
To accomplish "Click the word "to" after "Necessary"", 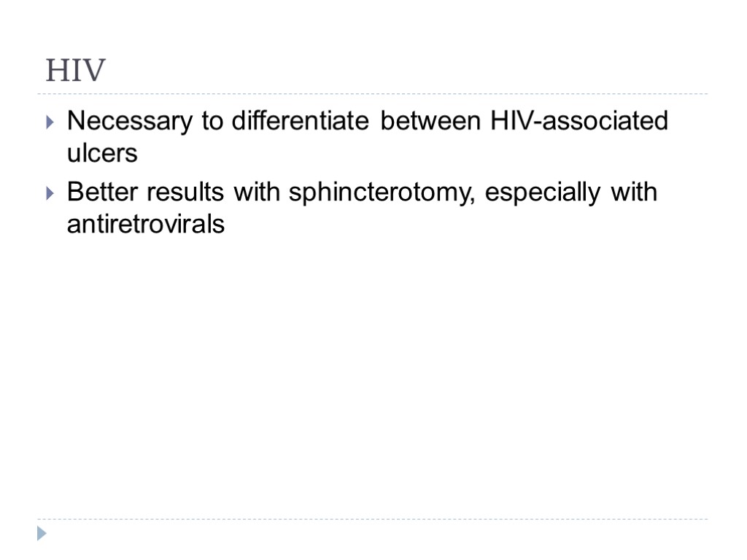I will tap(212, 121).
